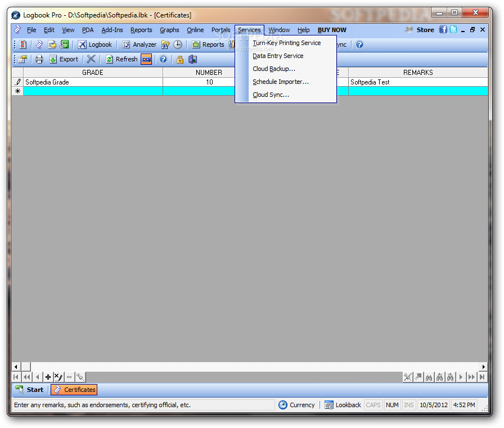Open the Logbook from the toolbar
Image resolution: width=504 pixels, height=428 pixels.
point(95,44)
